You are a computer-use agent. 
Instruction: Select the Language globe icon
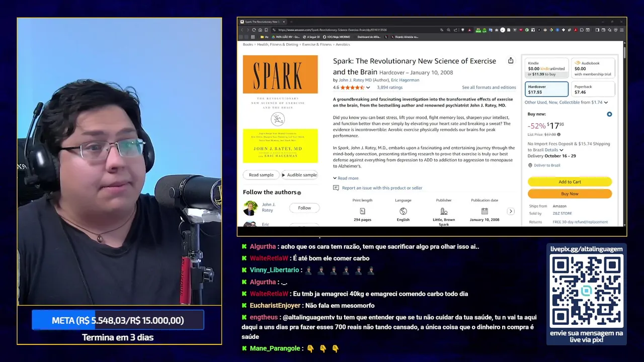pos(403,211)
